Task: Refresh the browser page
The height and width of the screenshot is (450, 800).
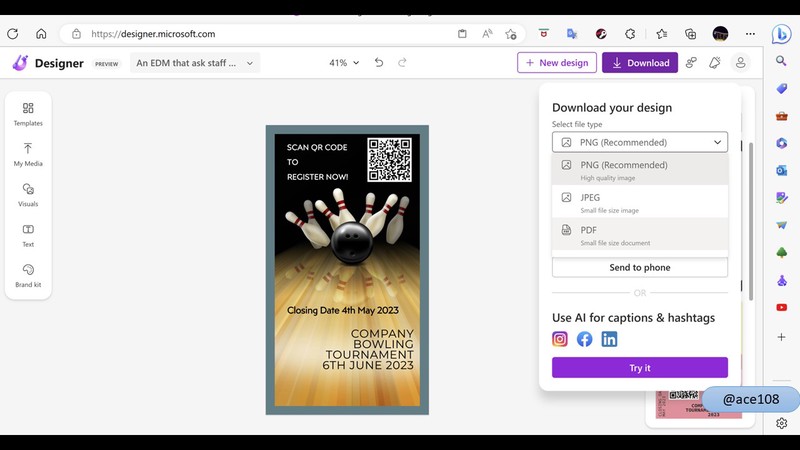Action: point(13,34)
